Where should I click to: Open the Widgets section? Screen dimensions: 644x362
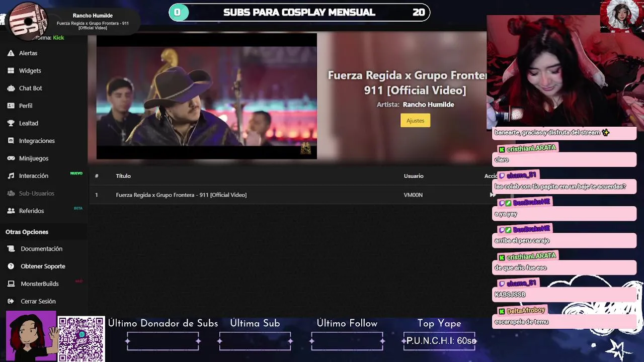tap(30, 70)
